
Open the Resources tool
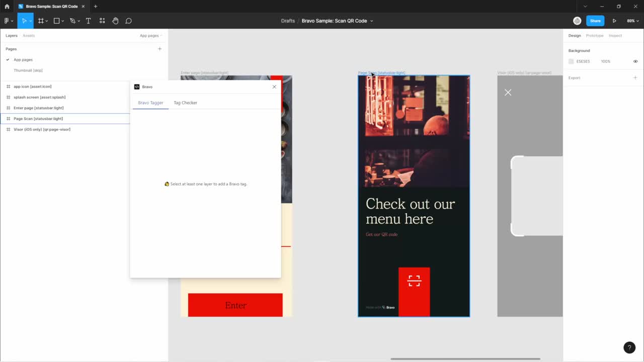(x=102, y=21)
